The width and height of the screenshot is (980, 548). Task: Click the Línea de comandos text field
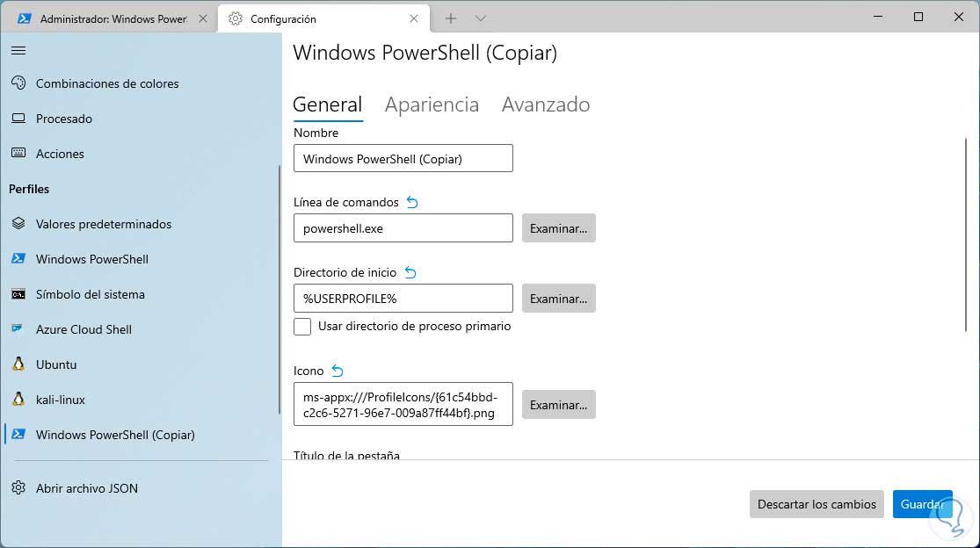coord(403,228)
